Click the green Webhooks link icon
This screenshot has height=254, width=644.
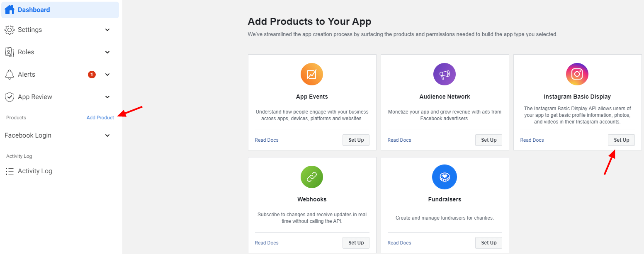point(312,177)
